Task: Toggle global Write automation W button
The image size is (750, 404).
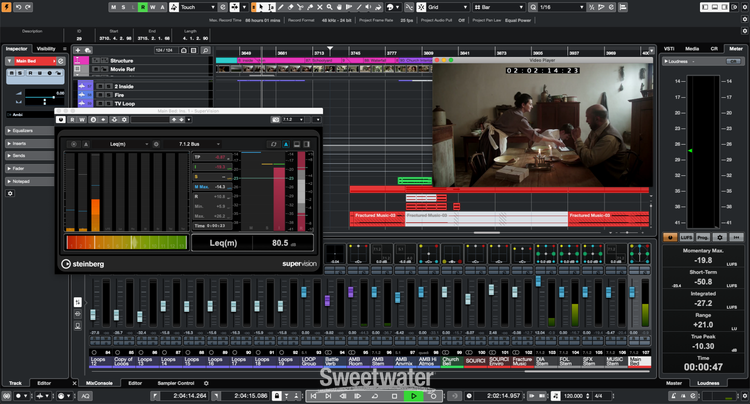Action: [153, 7]
